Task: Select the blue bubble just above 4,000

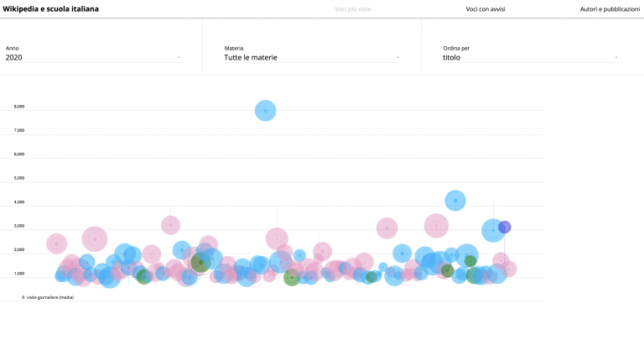Action: (455, 201)
